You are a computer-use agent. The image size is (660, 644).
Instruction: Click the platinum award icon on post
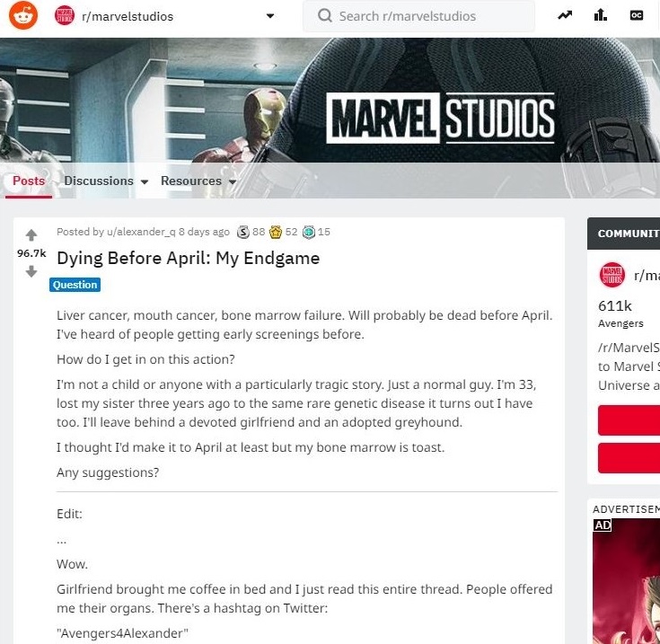click(x=308, y=232)
